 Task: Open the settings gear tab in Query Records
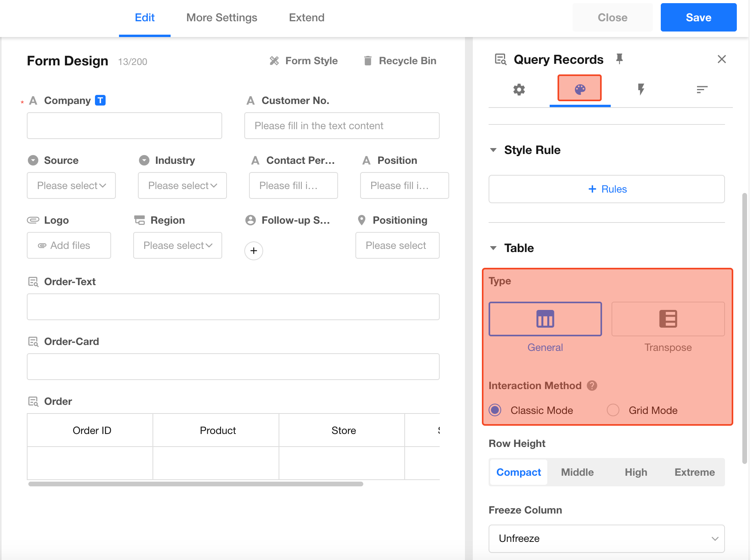pos(519,89)
